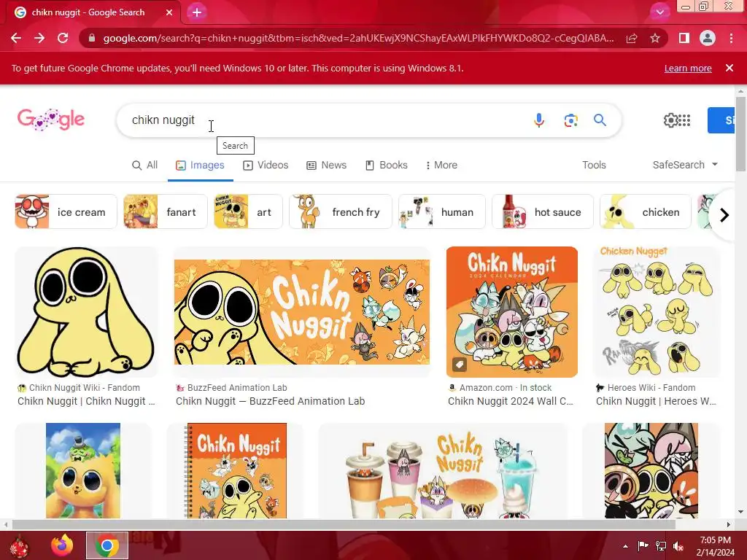Open the Chikn Nuggit spiral notebook image
Viewport: 747px width, 560px height.
(x=236, y=470)
